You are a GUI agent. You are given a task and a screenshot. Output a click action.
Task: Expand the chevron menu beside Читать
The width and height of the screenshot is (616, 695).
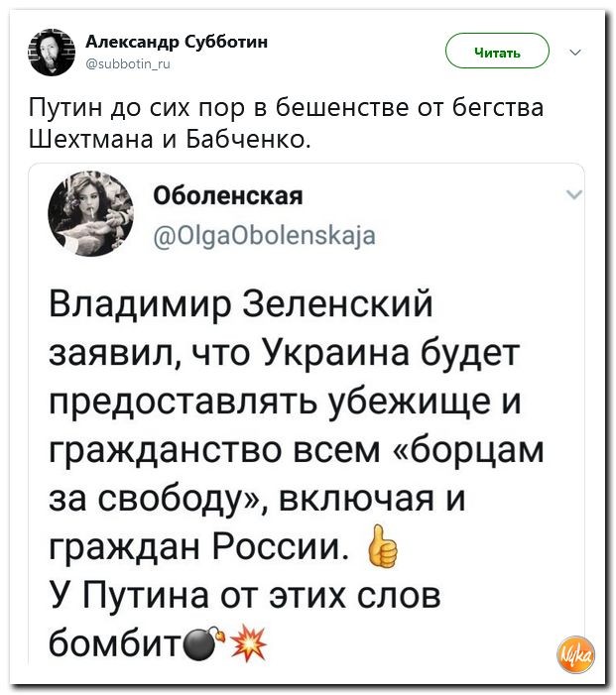576,52
